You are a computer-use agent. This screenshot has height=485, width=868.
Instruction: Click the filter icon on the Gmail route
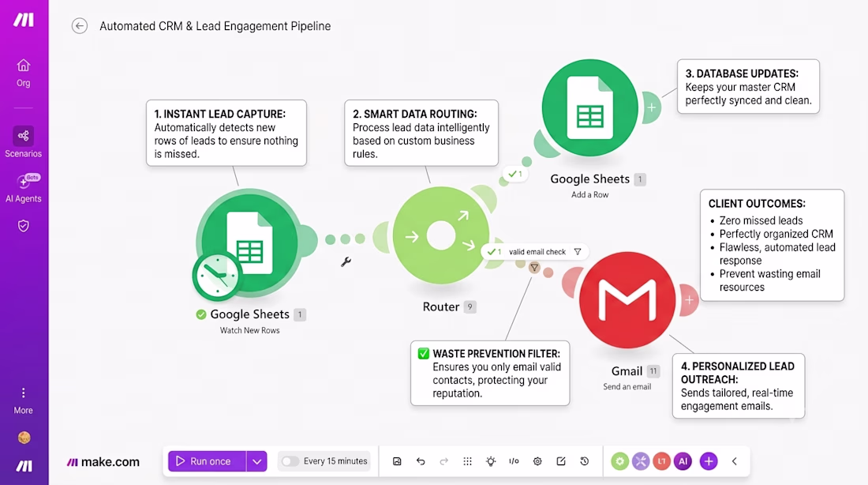[534, 268]
